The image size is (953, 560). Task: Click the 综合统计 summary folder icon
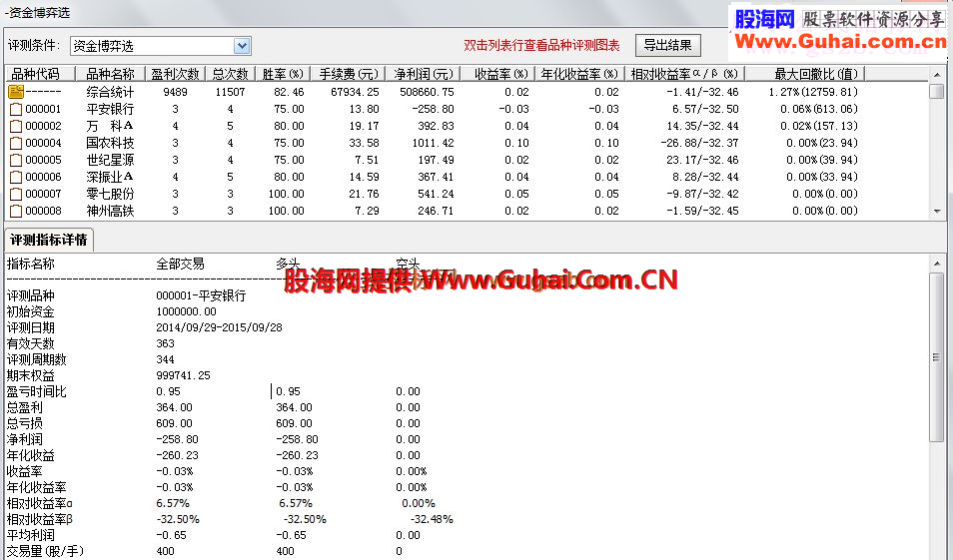(x=16, y=92)
